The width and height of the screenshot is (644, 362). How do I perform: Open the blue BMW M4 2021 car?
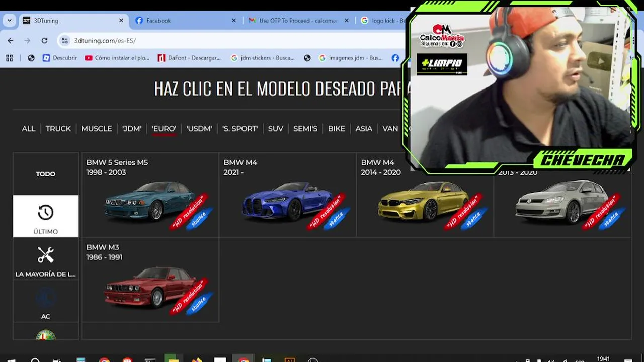click(x=287, y=195)
